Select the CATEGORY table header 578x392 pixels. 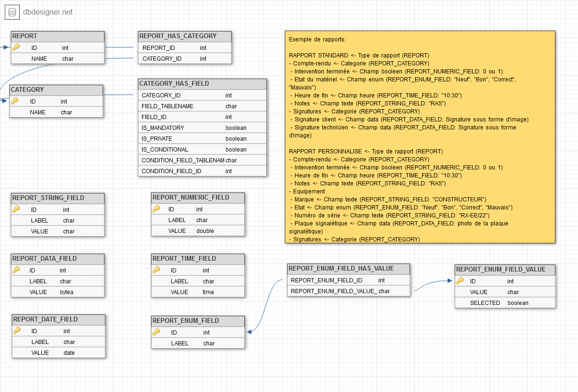[56, 90]
